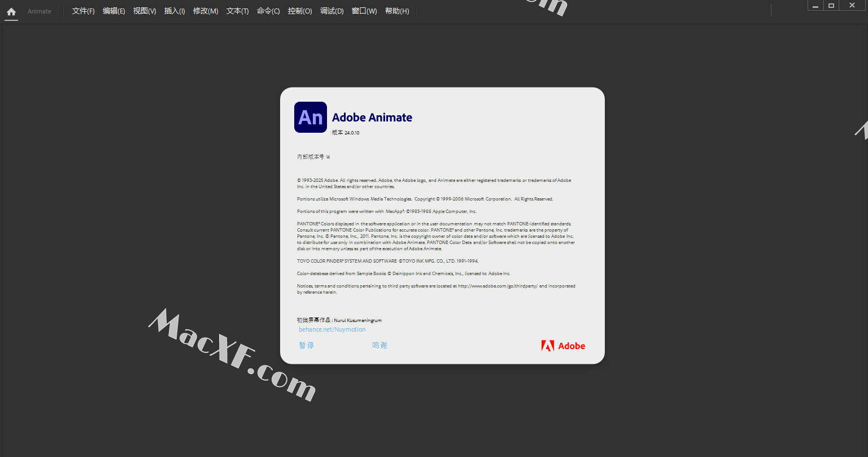Click the Adobe Animate title text
This screenshot has height=457, width=868.
[372, 117]
